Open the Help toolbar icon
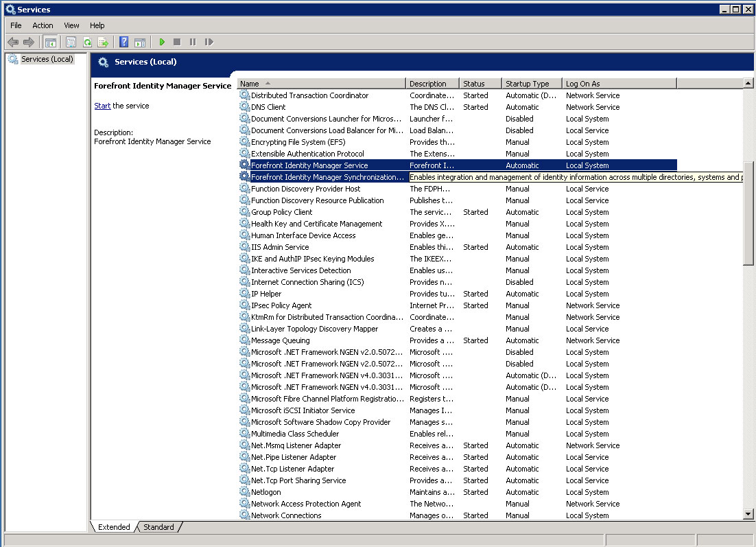The width and height of the screenshot is (756, 547). click(124, 43)
